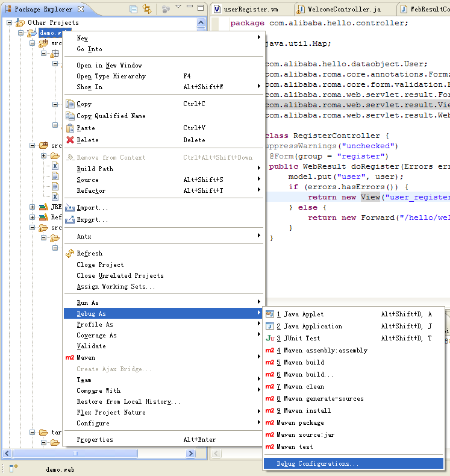The image size is (450, 476).
Task: Click the m2 icon beside Maven clean
Action: pyautogui.click(x=270, y=386)
